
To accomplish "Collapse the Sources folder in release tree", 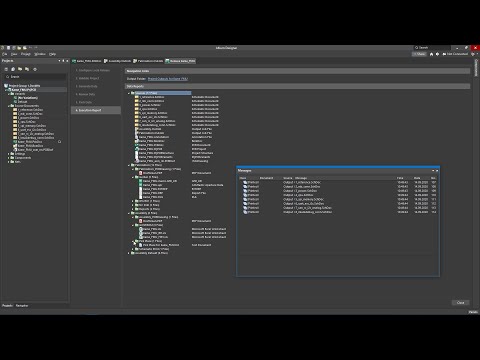I will tap(129, 93).
